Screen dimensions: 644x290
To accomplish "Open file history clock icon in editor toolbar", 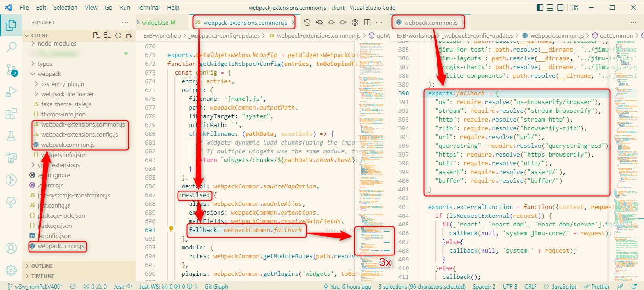I will [307, 23].
